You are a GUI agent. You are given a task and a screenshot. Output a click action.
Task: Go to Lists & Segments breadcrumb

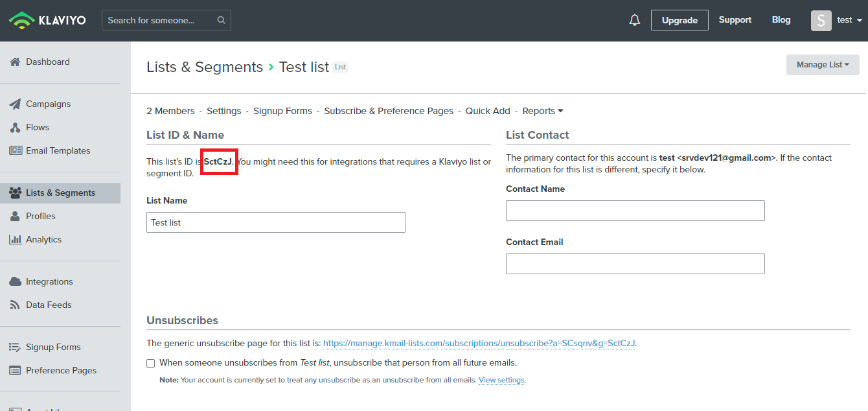click(x=205, y=67)
